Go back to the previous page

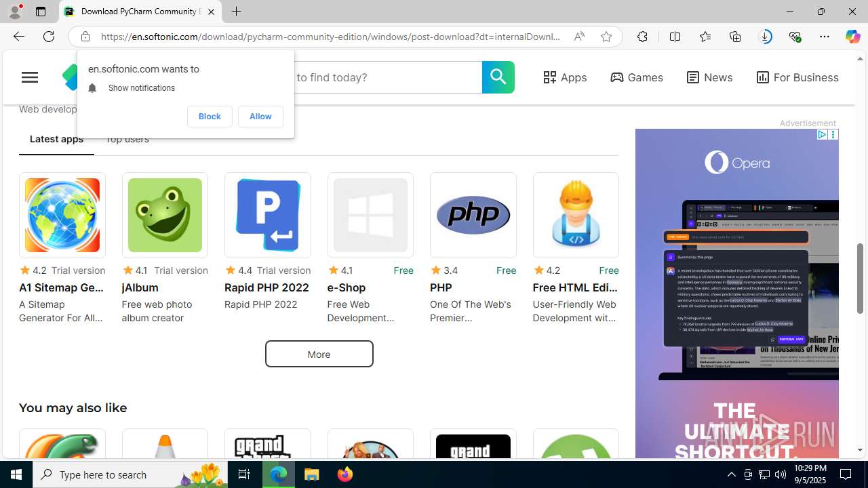(18, 37)
